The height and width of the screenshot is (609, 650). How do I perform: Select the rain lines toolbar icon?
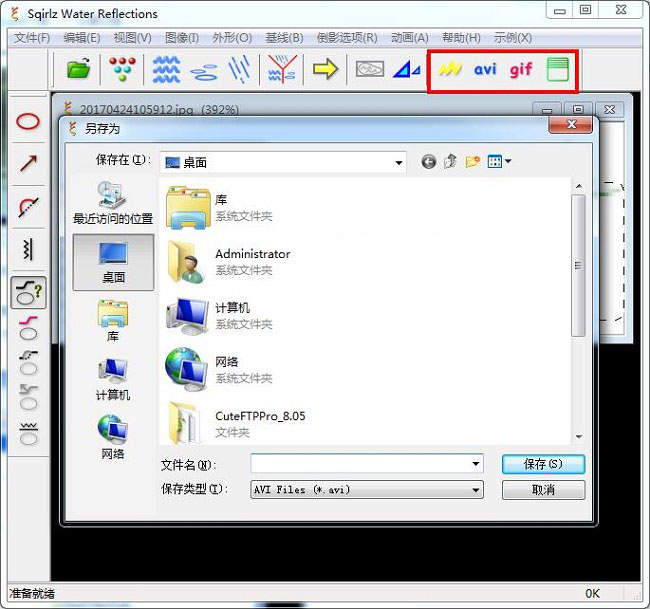point(240,69)
